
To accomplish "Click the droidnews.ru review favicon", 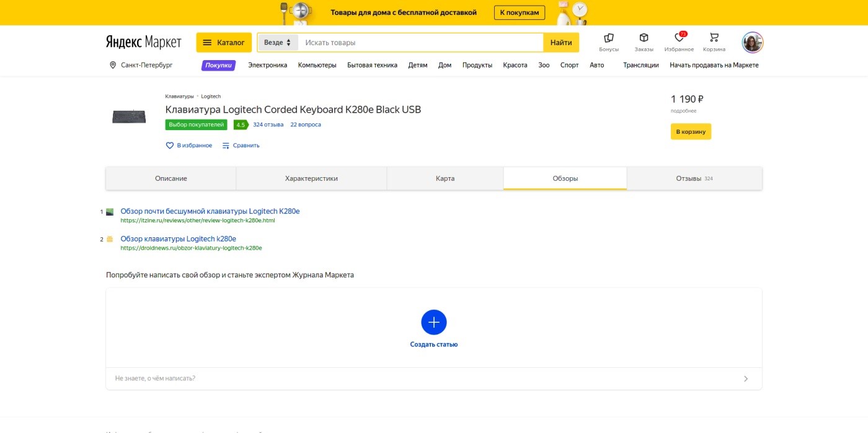I will click(110, 239).
